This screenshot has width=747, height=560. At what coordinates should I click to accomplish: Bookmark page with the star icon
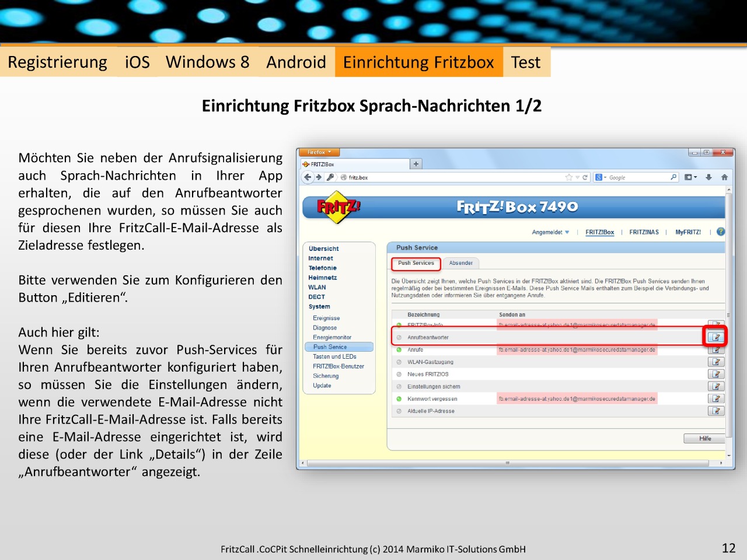tap(568, 177)
